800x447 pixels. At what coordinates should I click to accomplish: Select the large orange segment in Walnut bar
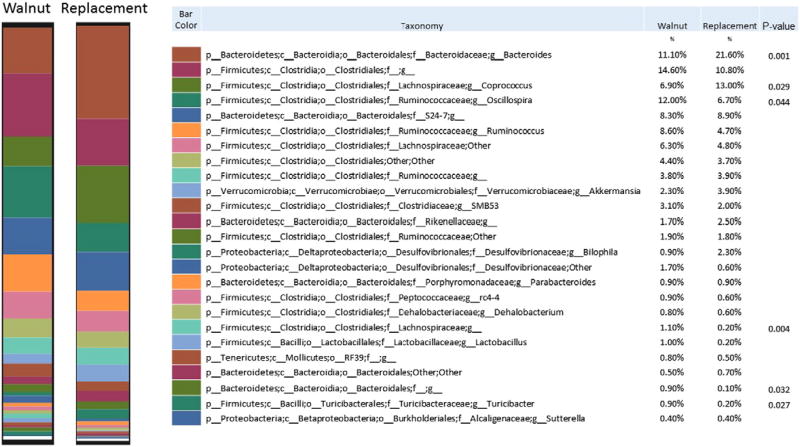click(28, 273)
